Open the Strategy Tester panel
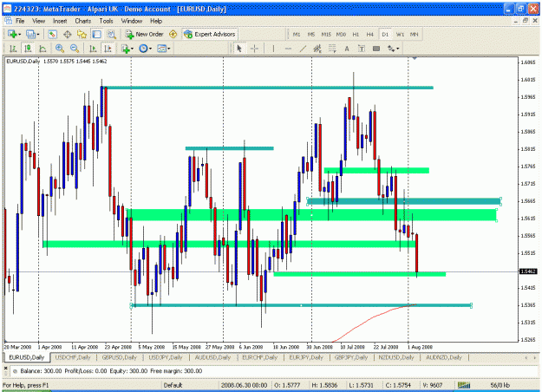Image resolution: width=542 pixels, height=392 pixels. (111, 34)
